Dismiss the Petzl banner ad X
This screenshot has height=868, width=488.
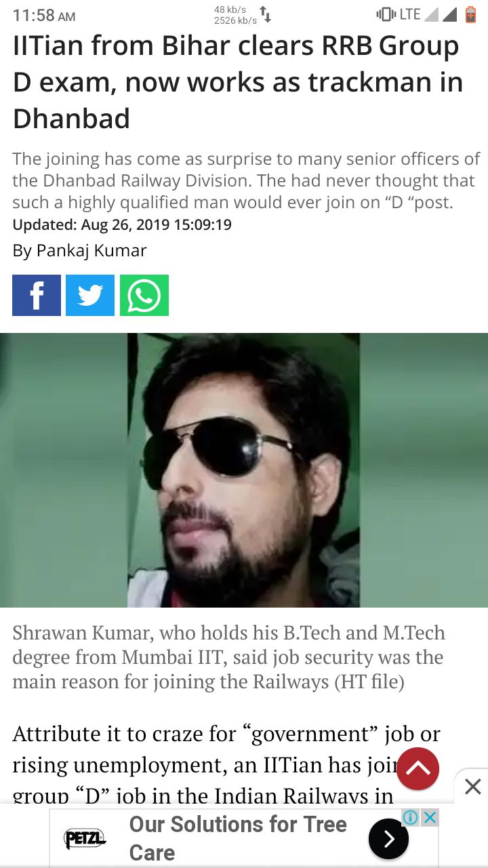click(429, 817)
